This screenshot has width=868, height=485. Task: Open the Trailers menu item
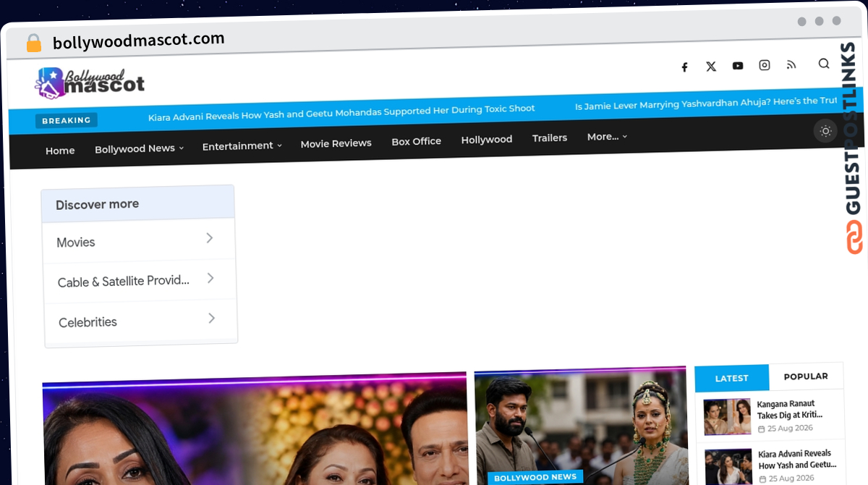[x=550, y=138]
